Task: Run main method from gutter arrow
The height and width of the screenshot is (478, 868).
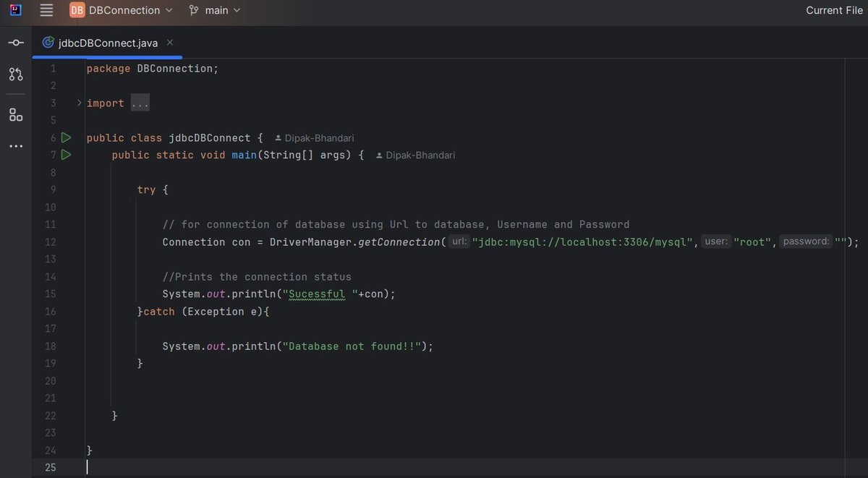Action: pos(66,155)
